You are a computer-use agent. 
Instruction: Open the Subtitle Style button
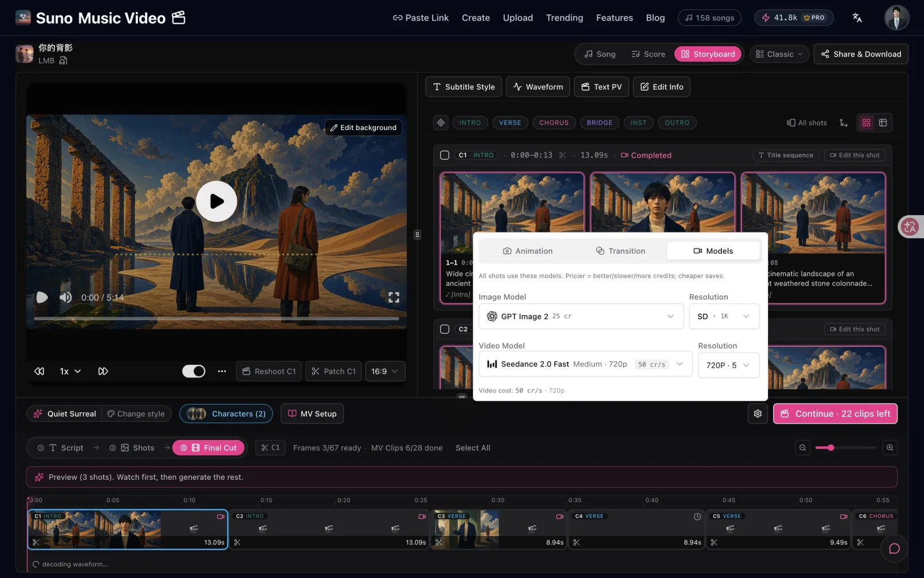pyautogui.click(x=464, y=87)
